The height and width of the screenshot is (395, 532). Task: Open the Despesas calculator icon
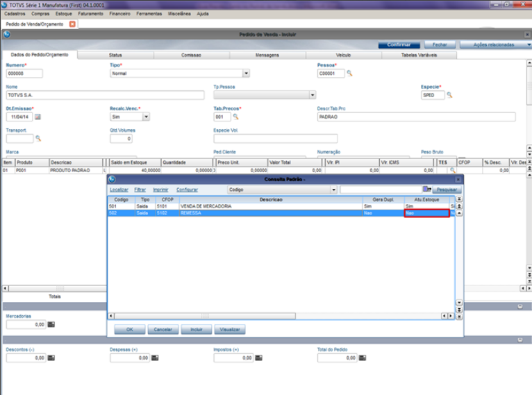155,358
